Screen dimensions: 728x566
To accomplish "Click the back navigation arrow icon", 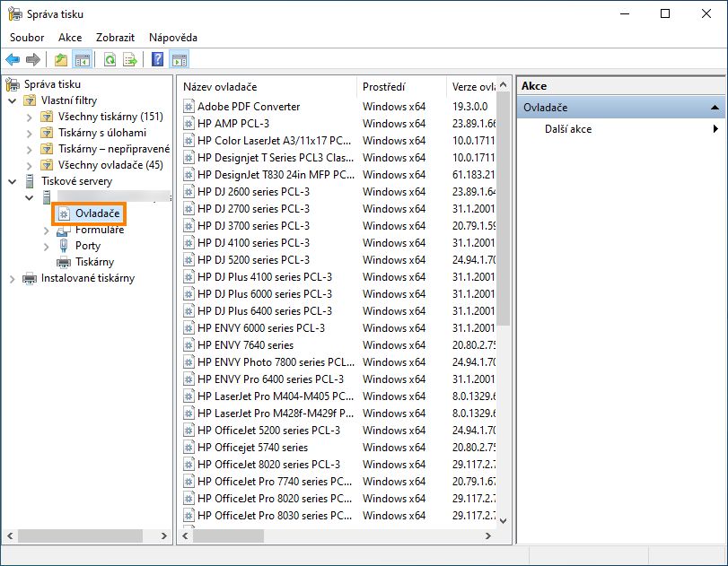I will [13, 59].
